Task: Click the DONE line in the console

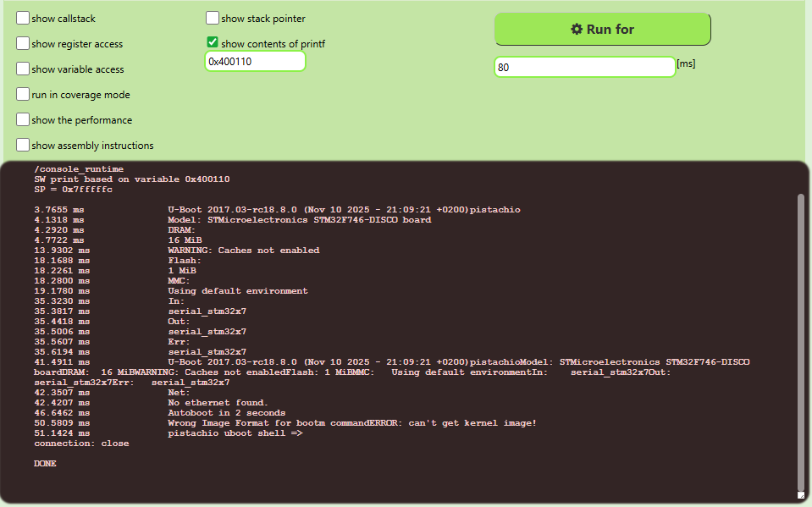Action: point(45,464)
